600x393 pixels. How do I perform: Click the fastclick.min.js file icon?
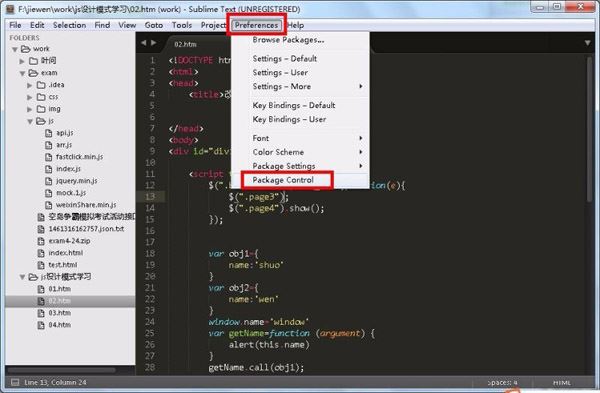coord(49,157)
